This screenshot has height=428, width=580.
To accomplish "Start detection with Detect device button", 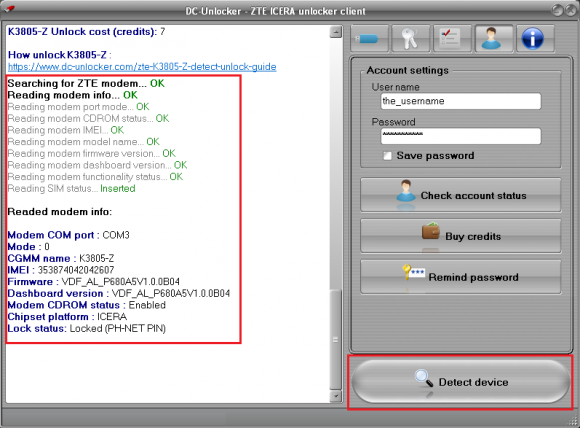I will tap(461, 382).
